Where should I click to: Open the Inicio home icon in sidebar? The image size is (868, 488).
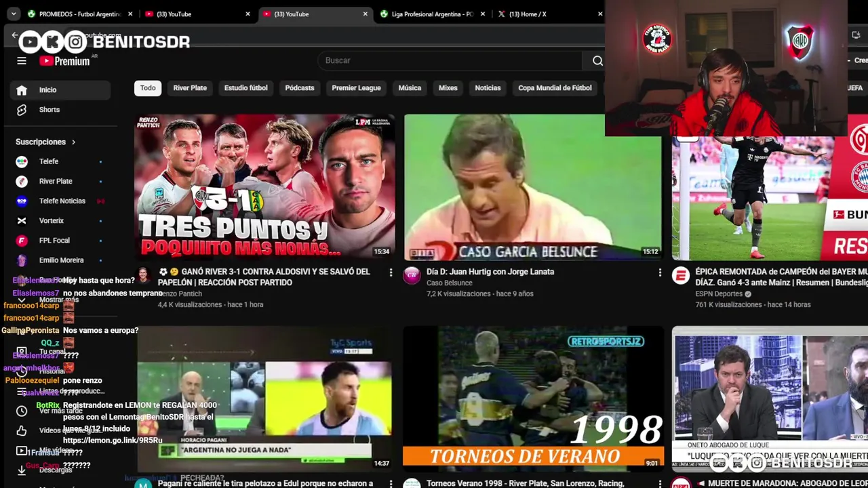[22, 90]
